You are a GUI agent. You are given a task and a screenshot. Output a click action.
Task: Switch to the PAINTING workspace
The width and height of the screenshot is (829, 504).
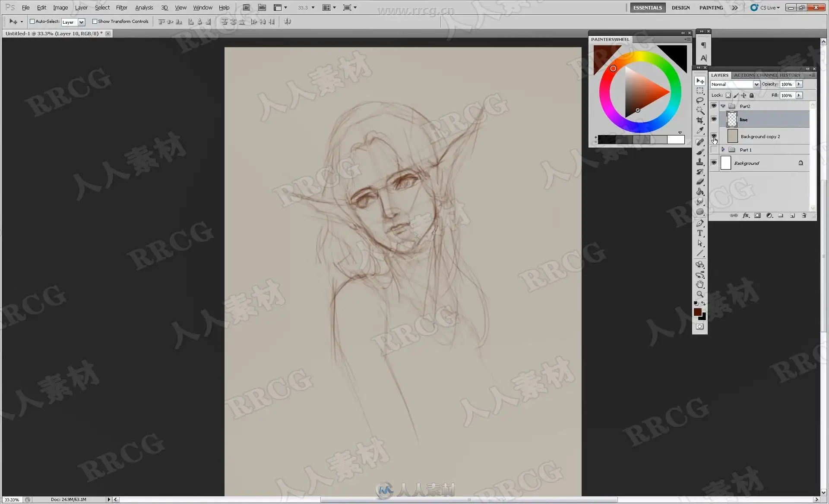[711, 8]
